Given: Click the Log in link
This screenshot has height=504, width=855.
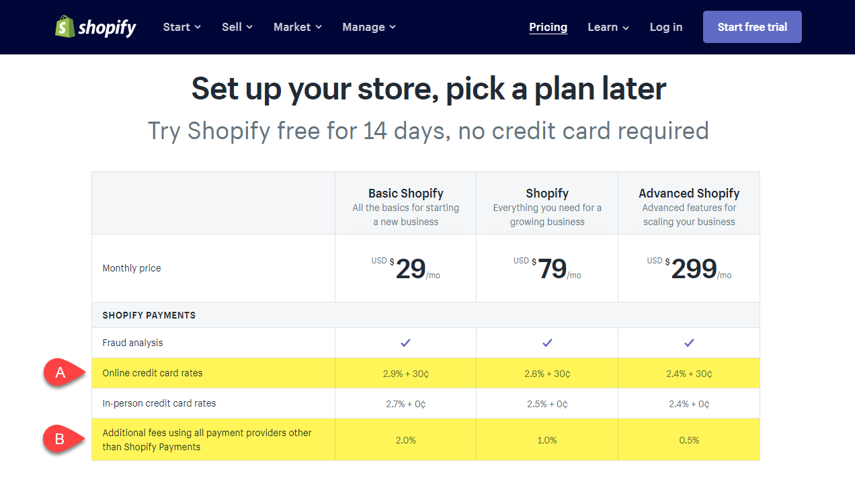Looking at the screenshot, I should (666, 27).
